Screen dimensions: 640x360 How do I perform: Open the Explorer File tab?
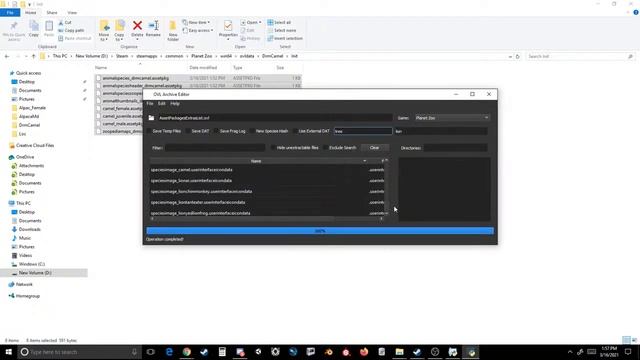10,13
